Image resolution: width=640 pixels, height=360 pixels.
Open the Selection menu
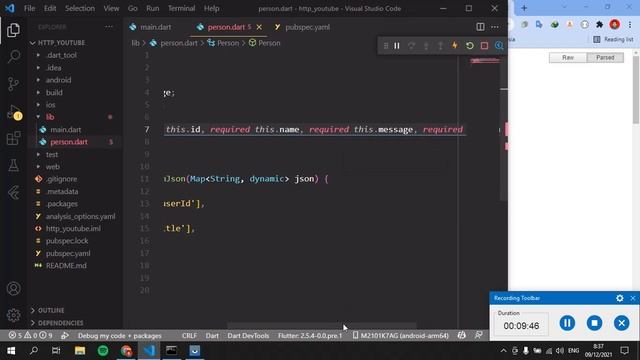click(x=80, y=8)
